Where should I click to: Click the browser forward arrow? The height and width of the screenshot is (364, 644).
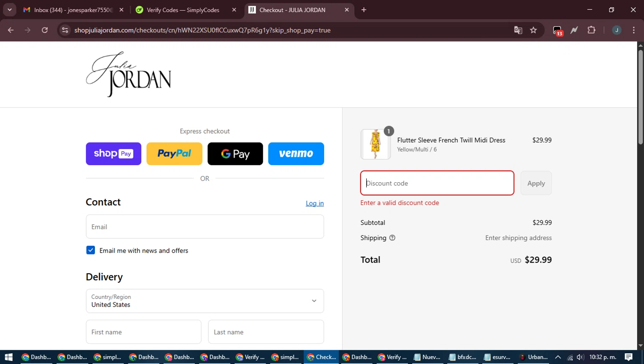tap(27, 30)
